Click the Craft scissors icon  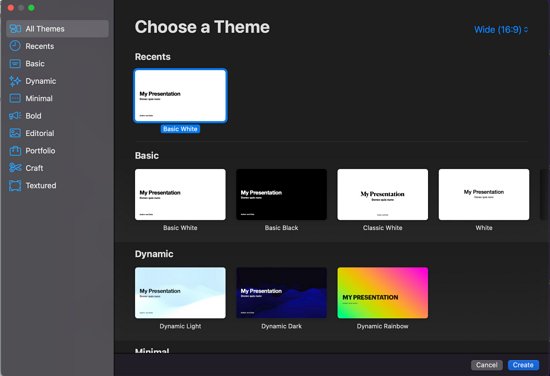(x=15, y=168)
